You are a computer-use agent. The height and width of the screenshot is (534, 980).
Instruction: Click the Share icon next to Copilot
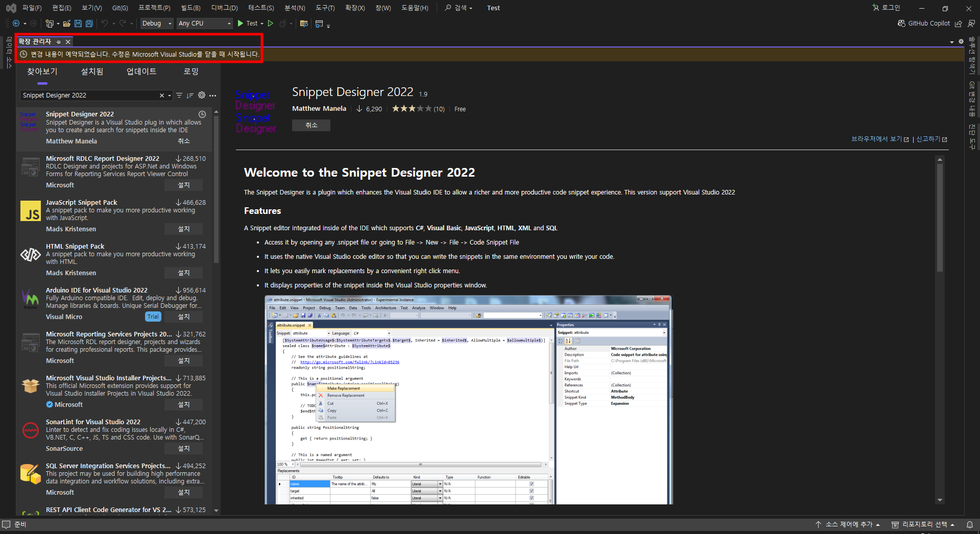[959, 23]
